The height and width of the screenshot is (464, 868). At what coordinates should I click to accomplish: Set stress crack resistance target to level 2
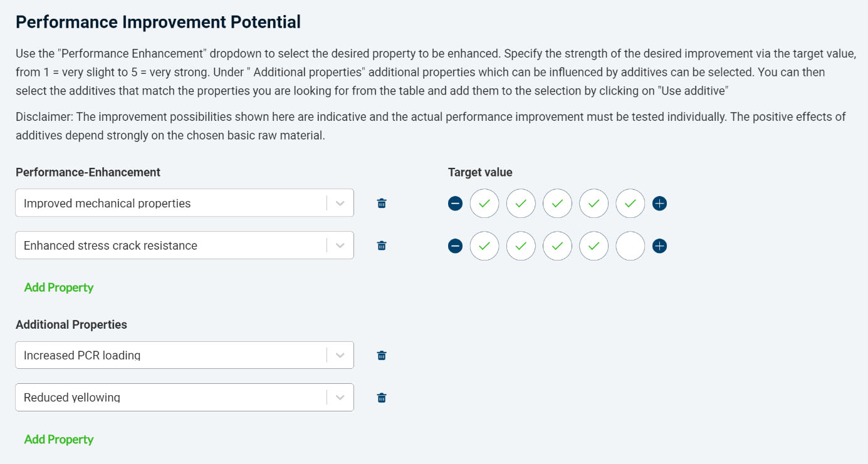(521, 245)
